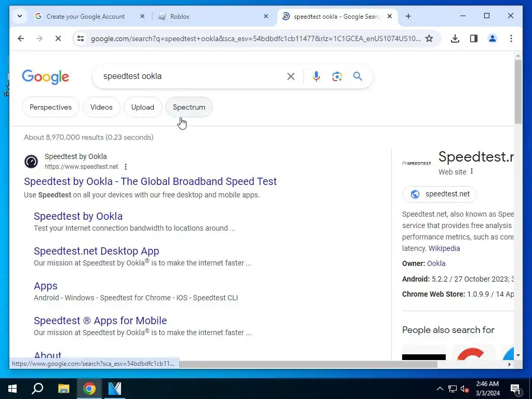Open the taskbar clock and date
The image size is (532, 399).
click(x=487, y=389)
